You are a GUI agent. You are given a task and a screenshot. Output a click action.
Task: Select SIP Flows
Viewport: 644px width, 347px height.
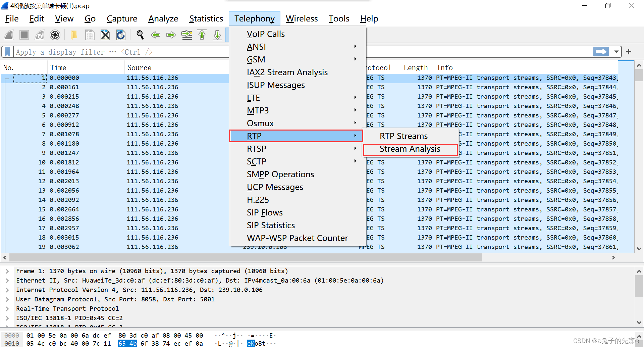[x=298, y=212]
